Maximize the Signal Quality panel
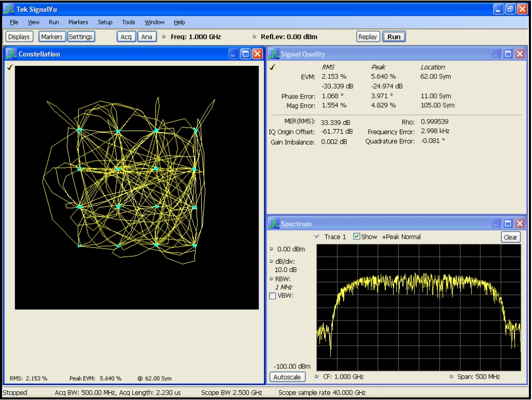This screenshot has width=532, height=400. pos(508,53)
